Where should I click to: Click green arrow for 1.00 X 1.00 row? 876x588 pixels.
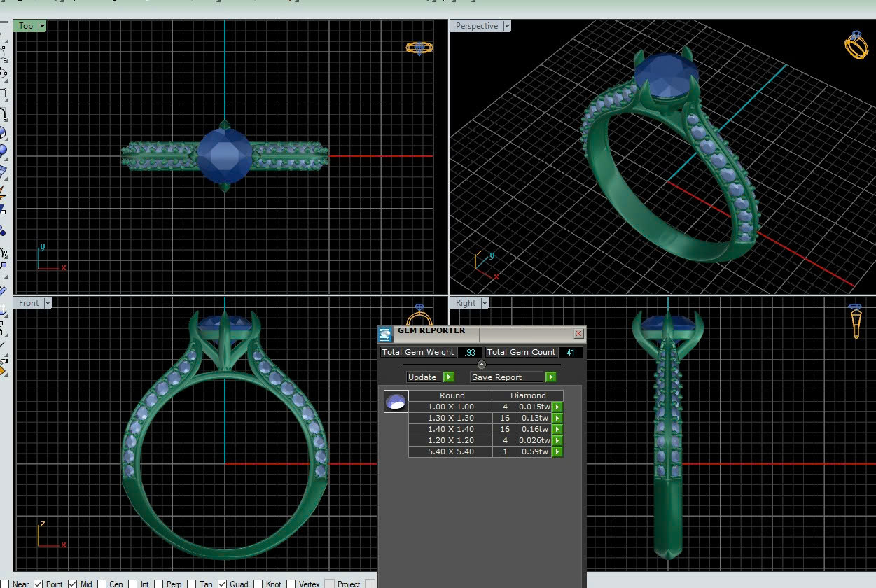[x=557, y=407]
